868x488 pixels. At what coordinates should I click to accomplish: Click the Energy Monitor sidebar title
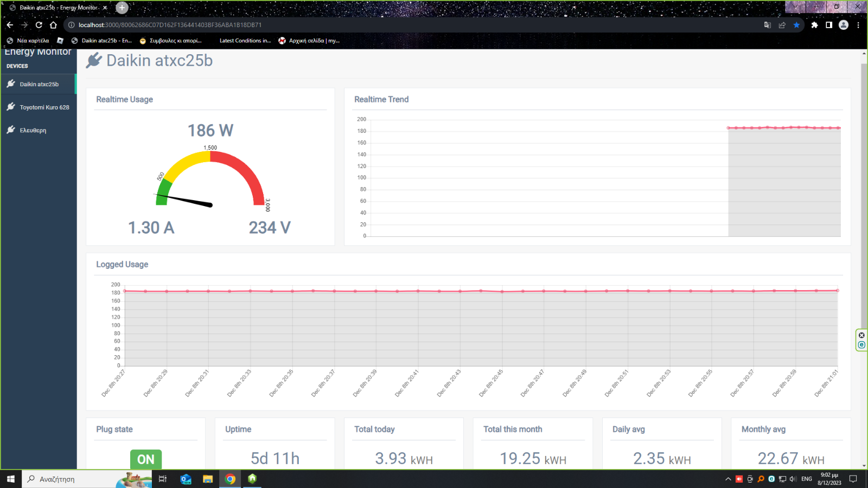click(x=38, y=52)
